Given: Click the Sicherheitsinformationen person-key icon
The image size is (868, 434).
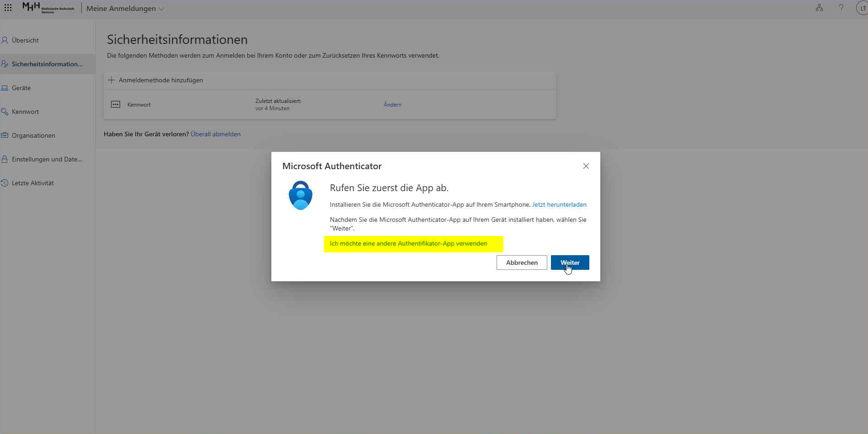Looking at the screenshot, I should pyautogui.click(x=5, y=64).
